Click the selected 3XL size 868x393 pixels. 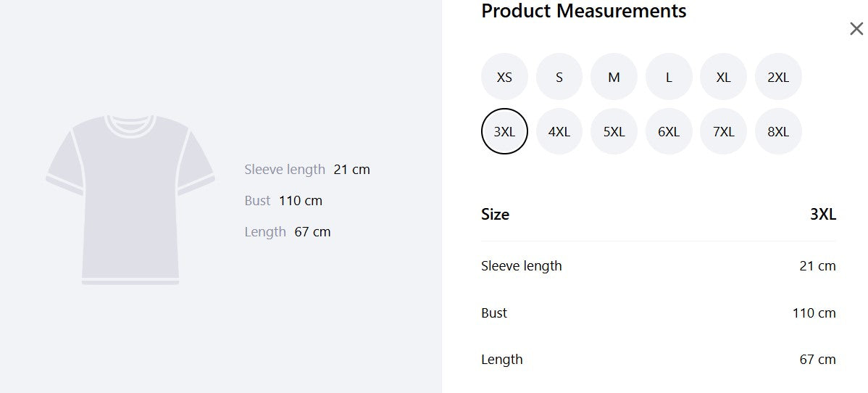504,131
